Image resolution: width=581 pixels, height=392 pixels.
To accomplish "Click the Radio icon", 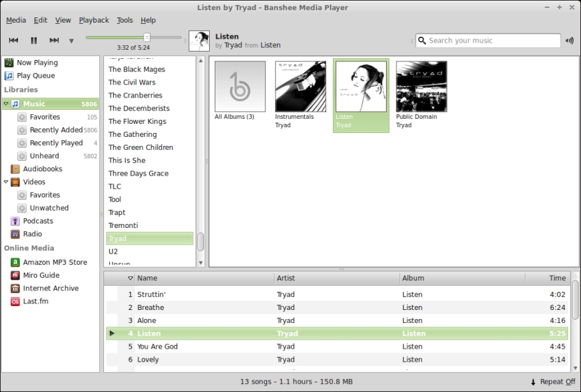I will click(x=15, y=234).
